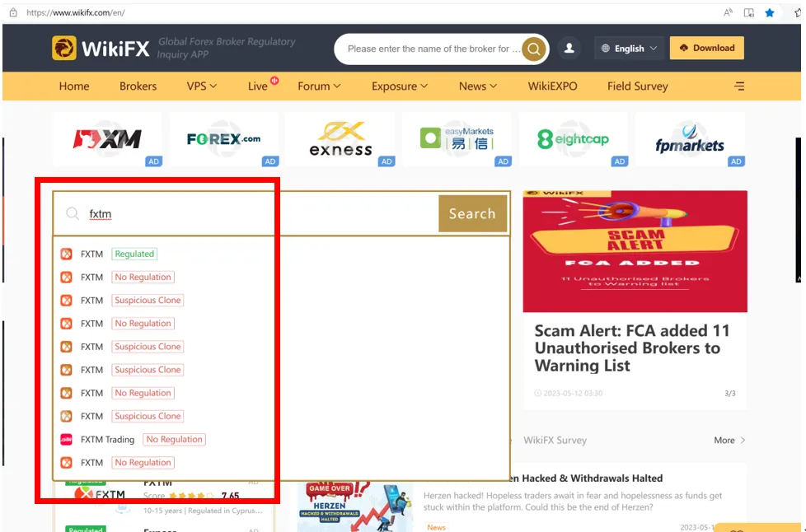806x532 pixels.
Task: Click the FOREX.com broker ad tile
Action: pos(223,139)
